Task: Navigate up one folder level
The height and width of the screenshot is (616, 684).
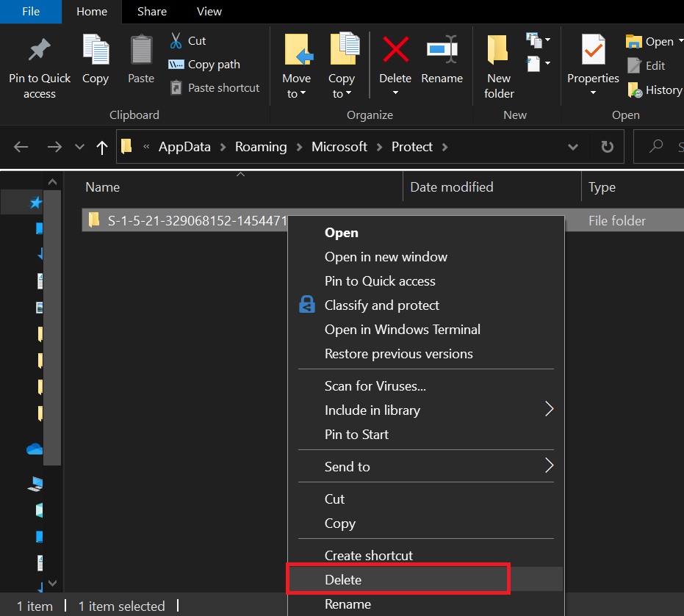Action: pyautogui.click(x=102, y=147)
